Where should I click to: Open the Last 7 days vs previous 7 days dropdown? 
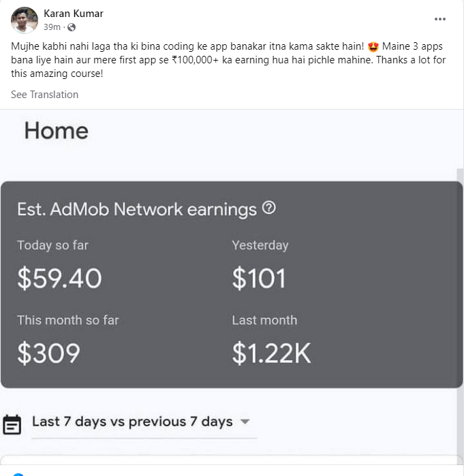tap(132, 422)
